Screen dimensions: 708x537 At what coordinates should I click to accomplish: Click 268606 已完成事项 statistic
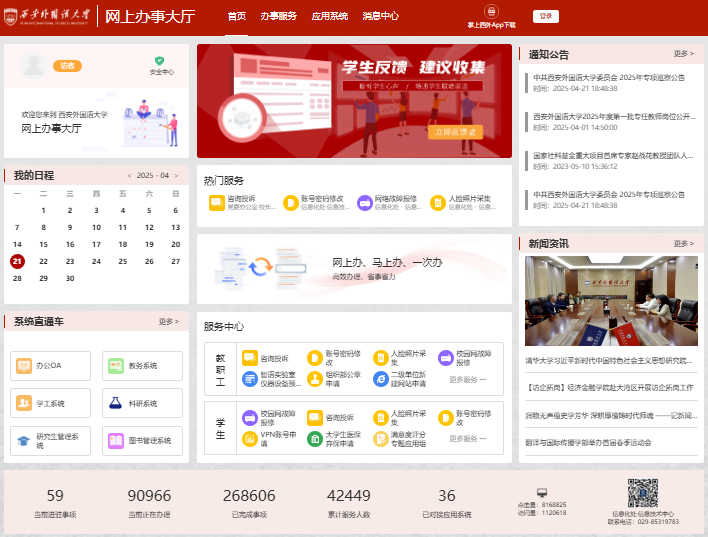point(249,504)
